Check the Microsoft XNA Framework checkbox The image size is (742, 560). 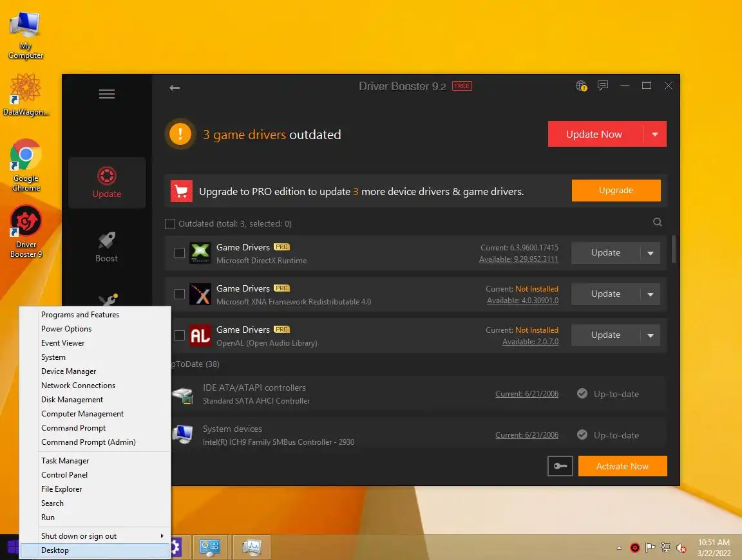pyautogui.click(x=179, y=294)
